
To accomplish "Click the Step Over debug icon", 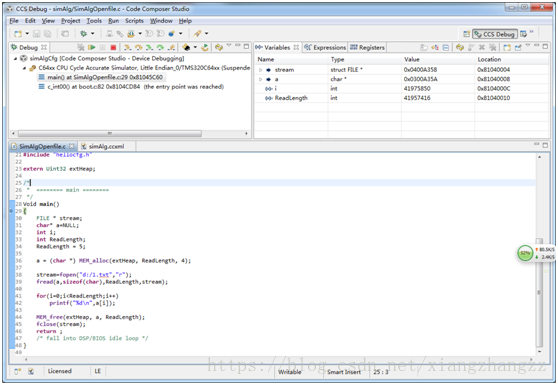I will pos(139,47).
